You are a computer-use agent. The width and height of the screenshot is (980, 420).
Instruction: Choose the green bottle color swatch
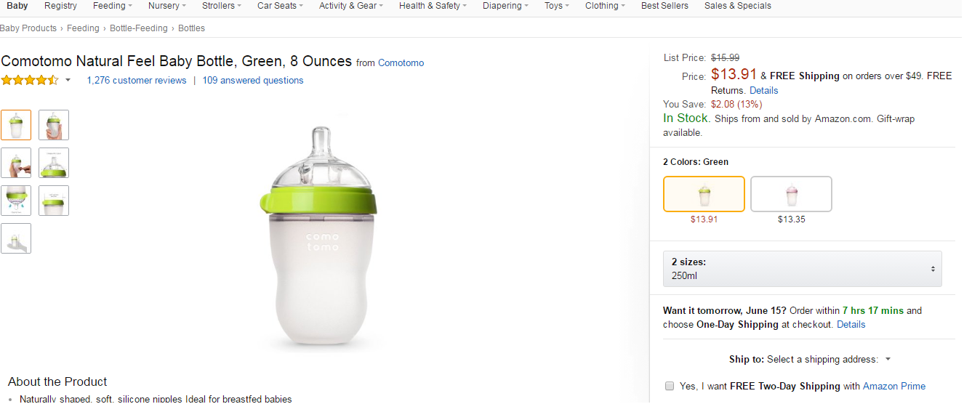(704, 194)
